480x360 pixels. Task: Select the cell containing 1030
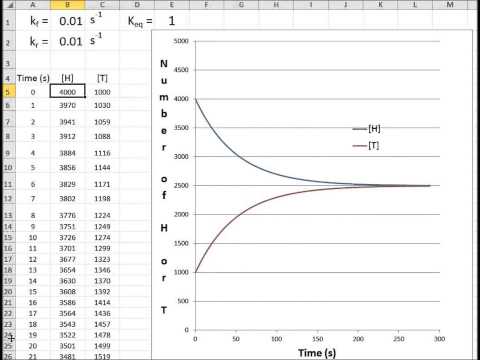(x=102, y=105)
